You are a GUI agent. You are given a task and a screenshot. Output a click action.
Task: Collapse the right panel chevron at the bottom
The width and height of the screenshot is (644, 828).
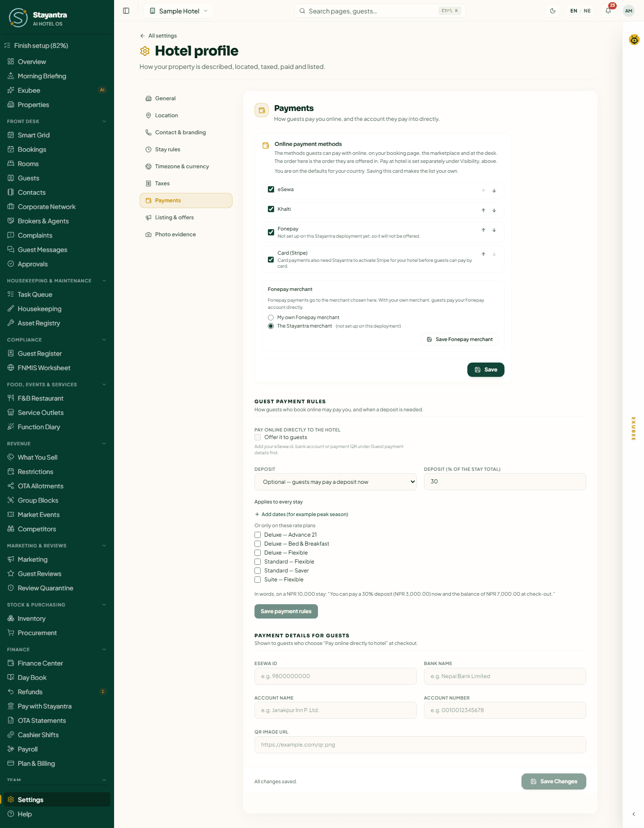[x=634, y=814]
